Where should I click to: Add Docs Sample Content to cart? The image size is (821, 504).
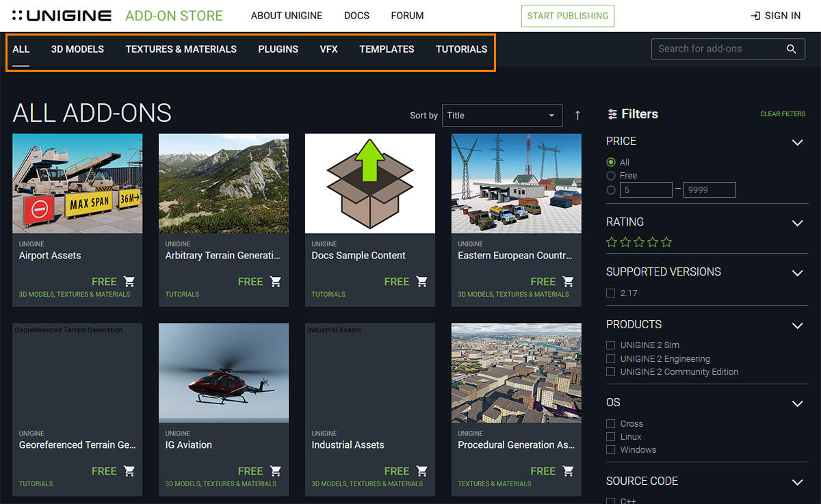click(x=422, y=281)
